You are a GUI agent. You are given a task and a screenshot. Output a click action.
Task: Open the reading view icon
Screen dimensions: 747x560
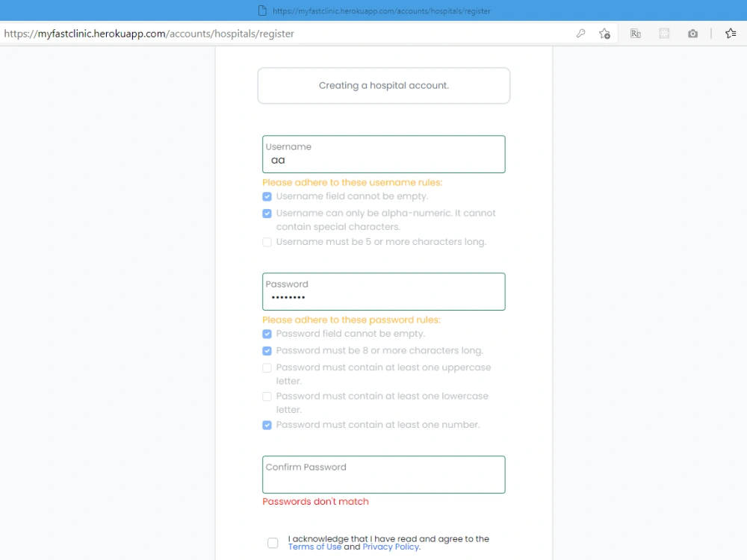pos(636,34)
